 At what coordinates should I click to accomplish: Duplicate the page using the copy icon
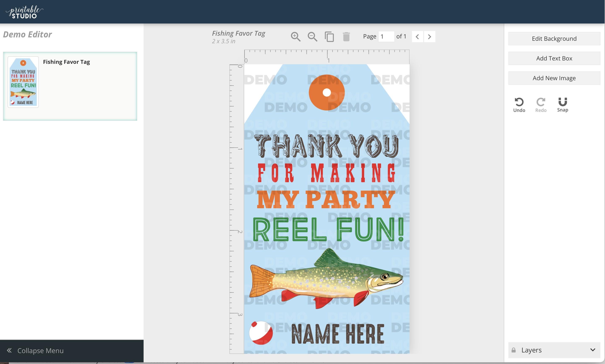[x=329, y=37]
